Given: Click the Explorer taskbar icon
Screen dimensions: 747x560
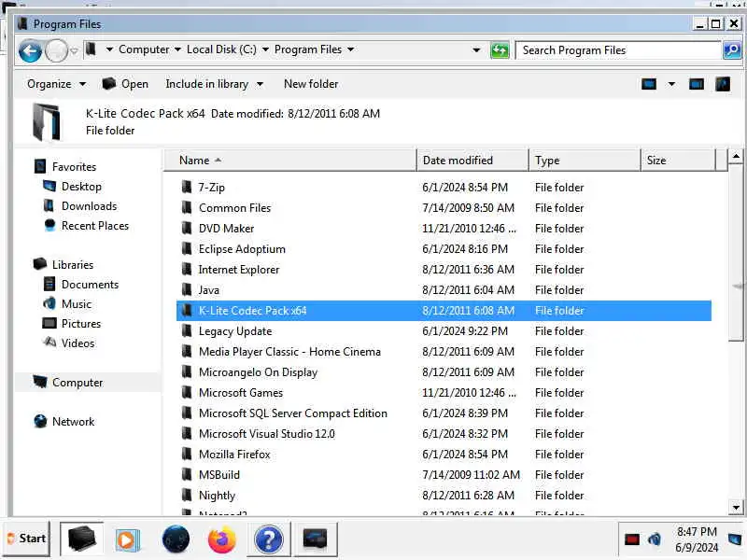Looking at the screenshot, I should coord(81,539).
